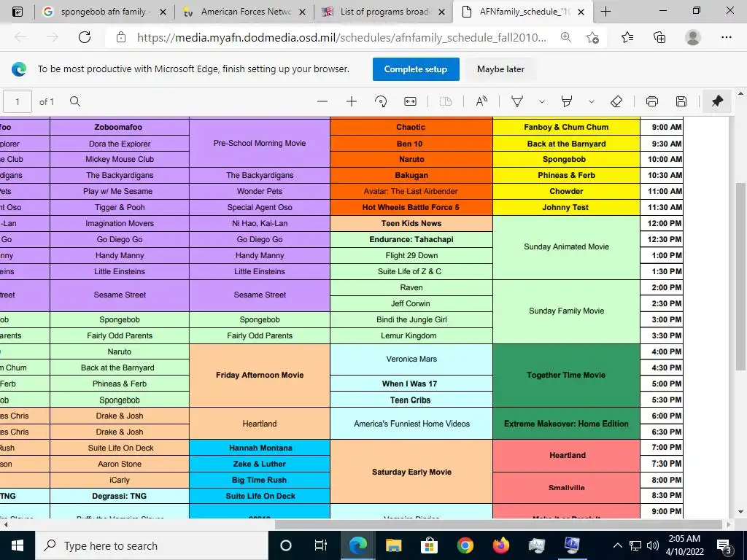Click the 'Fanboy & Chum Chum' cell
747x560 pixels.
click(566, 127)
